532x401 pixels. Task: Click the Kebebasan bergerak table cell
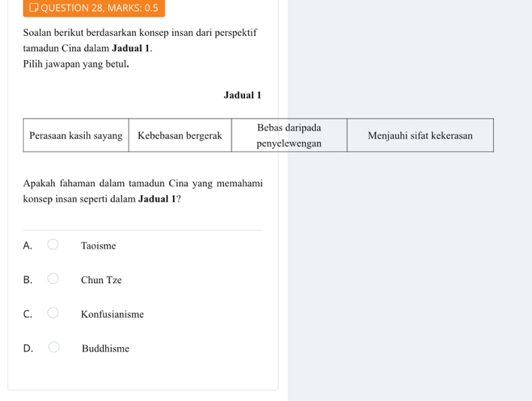pos(180,135)
